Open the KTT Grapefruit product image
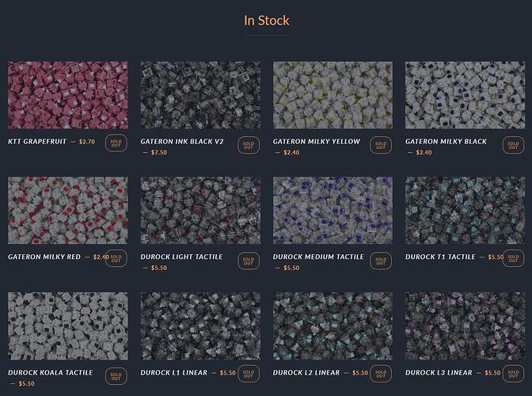 [x=68, y=95]
